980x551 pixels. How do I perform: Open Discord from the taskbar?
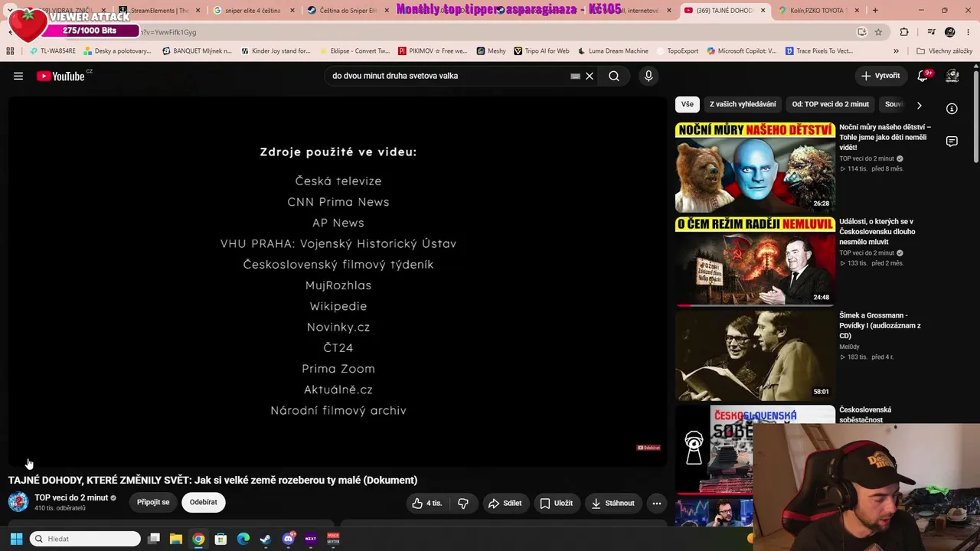[289, 539]
